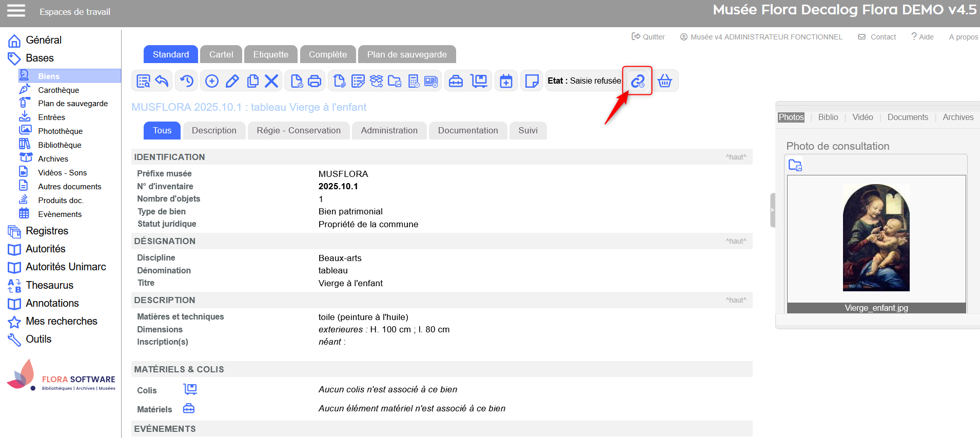Switch to the Régie - Conservation tab
980x438 pixels.
pos(298,131)
